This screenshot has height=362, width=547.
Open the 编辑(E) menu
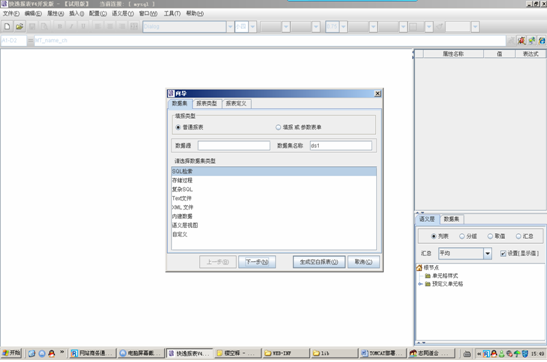33,14
